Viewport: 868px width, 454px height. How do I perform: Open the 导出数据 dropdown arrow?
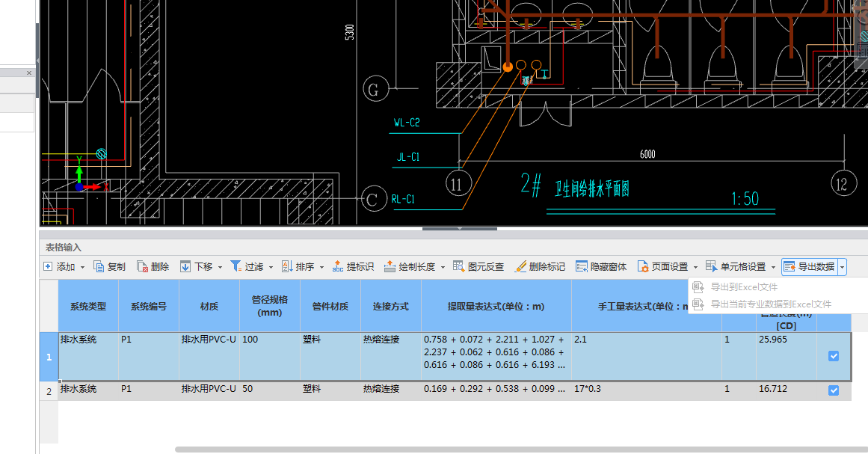coord(842,268)
